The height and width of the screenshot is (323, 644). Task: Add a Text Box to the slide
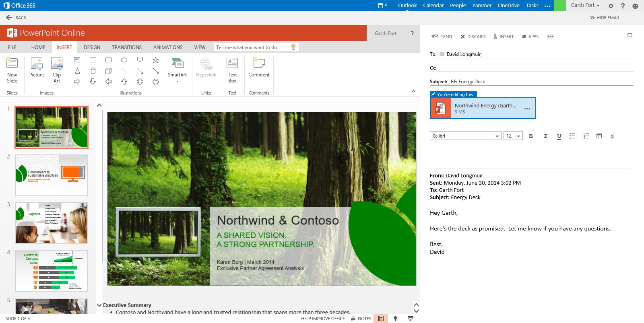coord(232,70)
